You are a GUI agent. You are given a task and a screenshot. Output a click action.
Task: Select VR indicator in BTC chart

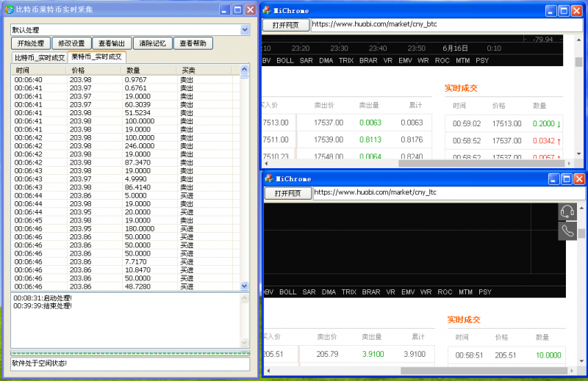(388, 60)
